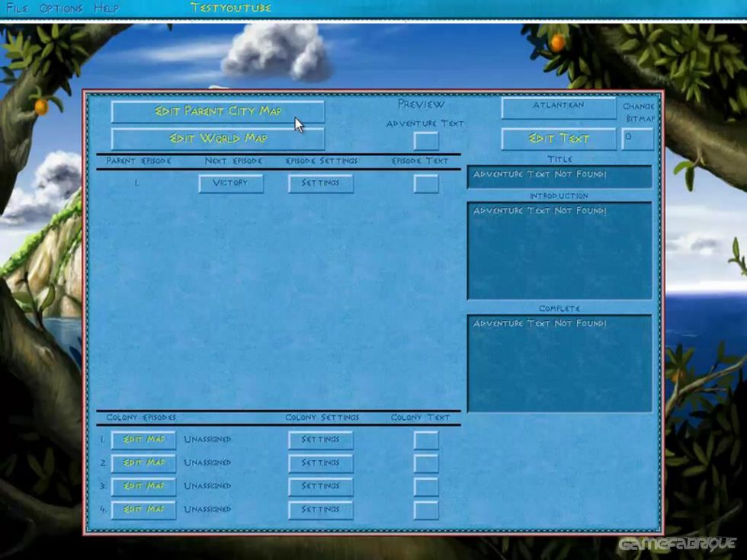Open Settings for parent episode 1

coord(320,184)
